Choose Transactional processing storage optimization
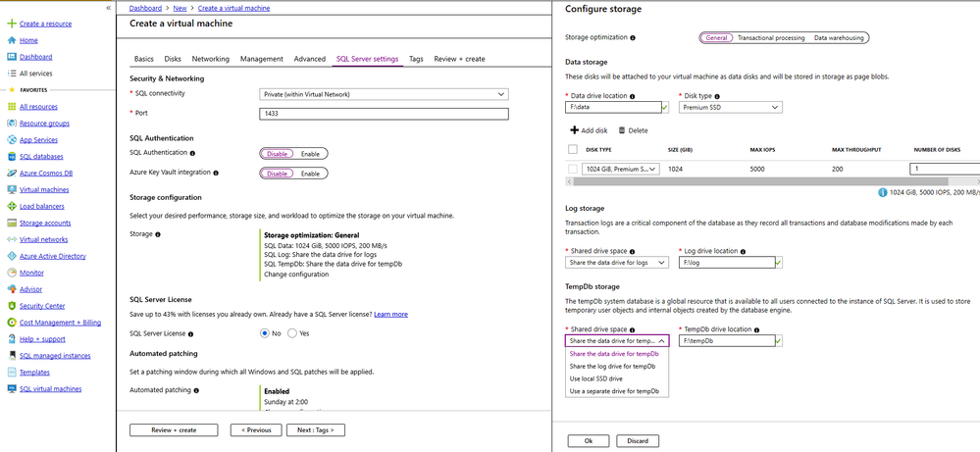The width and height of the screenshot is (980, 452). 771,38
